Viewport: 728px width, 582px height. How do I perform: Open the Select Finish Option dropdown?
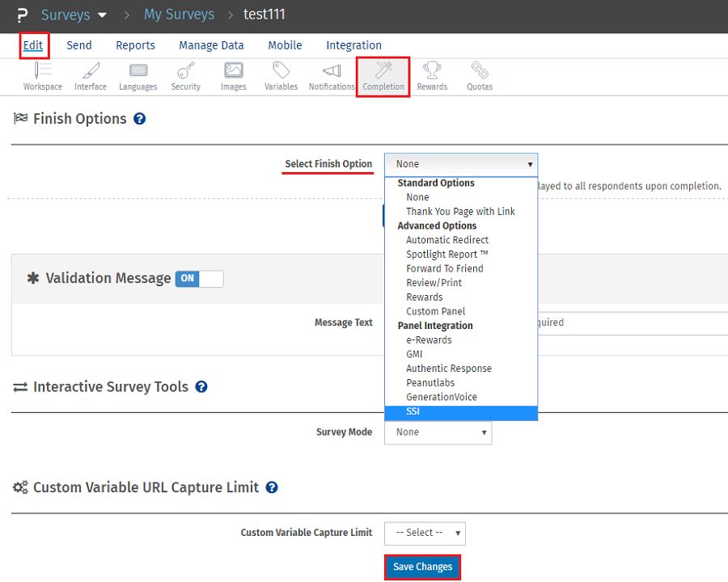[x=461, y=164]
